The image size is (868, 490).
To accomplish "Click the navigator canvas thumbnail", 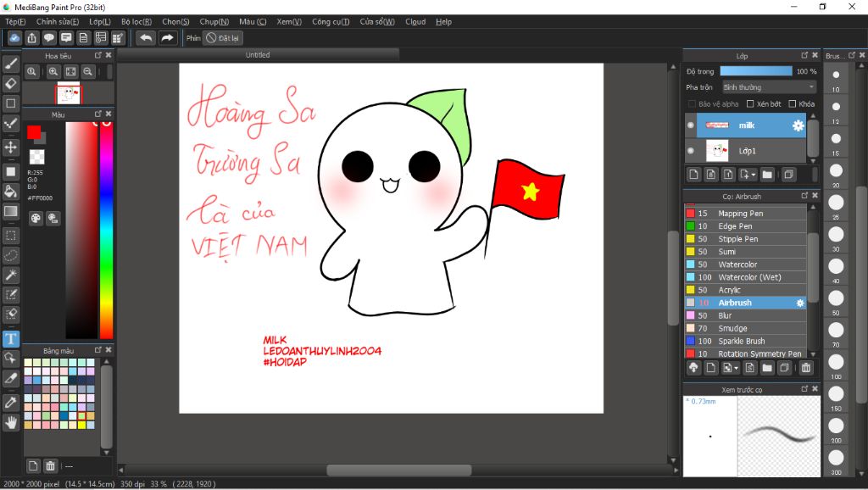I will 69,93.
